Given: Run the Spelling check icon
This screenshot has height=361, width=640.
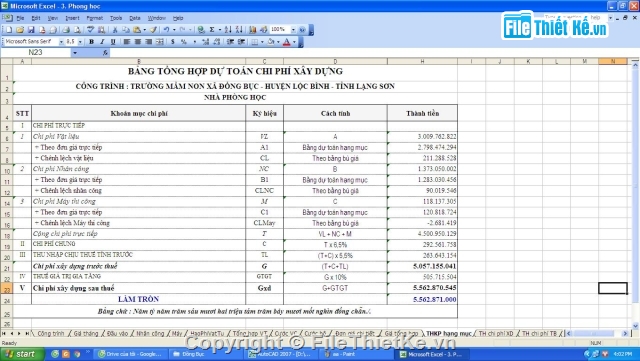Looking at the screenshot, I should [91, 30].
